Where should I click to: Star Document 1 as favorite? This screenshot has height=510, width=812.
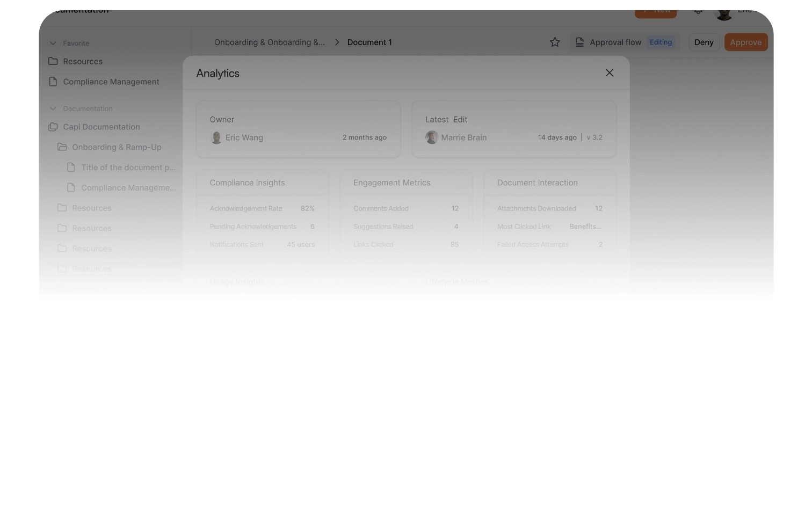point(555,42)
